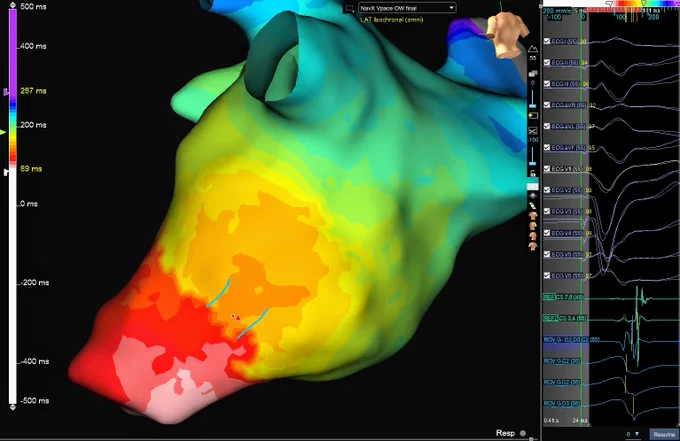680x441 pixels.
Task: Click the 287 ms threshold value
Action: pos(33,91)
